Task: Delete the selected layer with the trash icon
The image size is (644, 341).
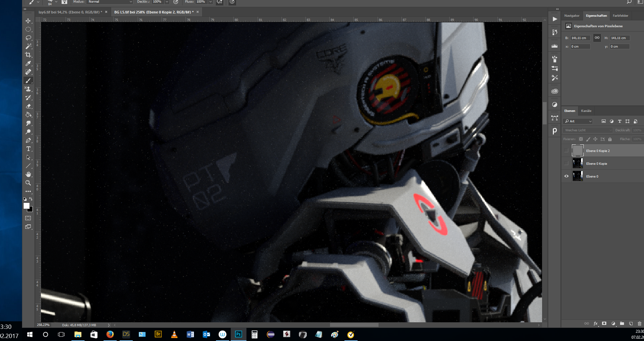Action: pyautogui.click(x=639, y=324)
